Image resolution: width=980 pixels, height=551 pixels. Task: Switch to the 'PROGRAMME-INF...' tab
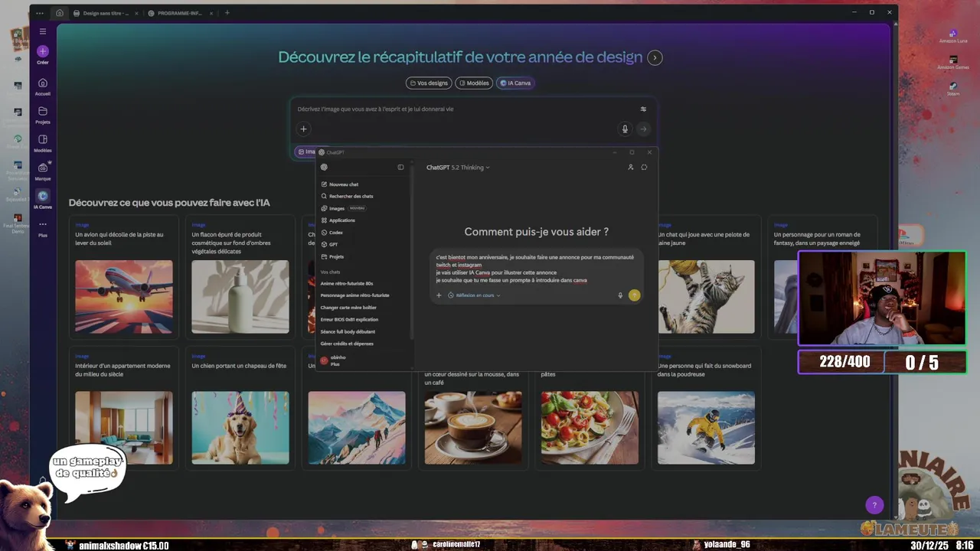point(179,13)
